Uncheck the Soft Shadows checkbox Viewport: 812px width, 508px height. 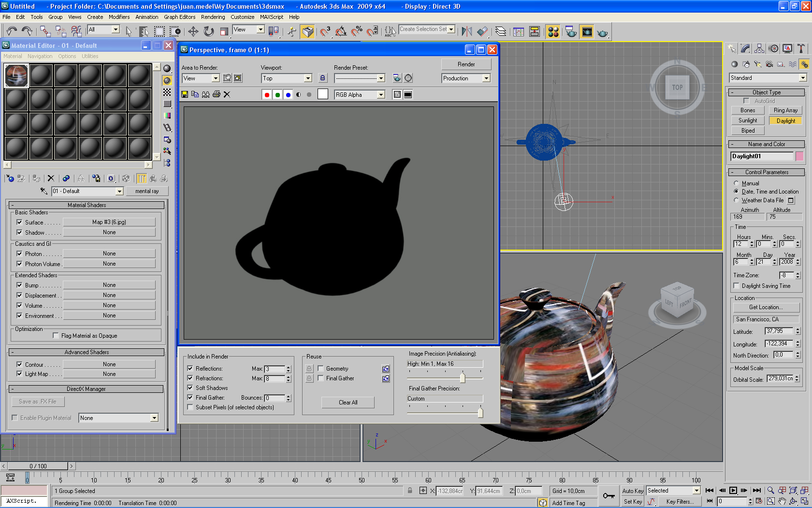coord(190,388)
